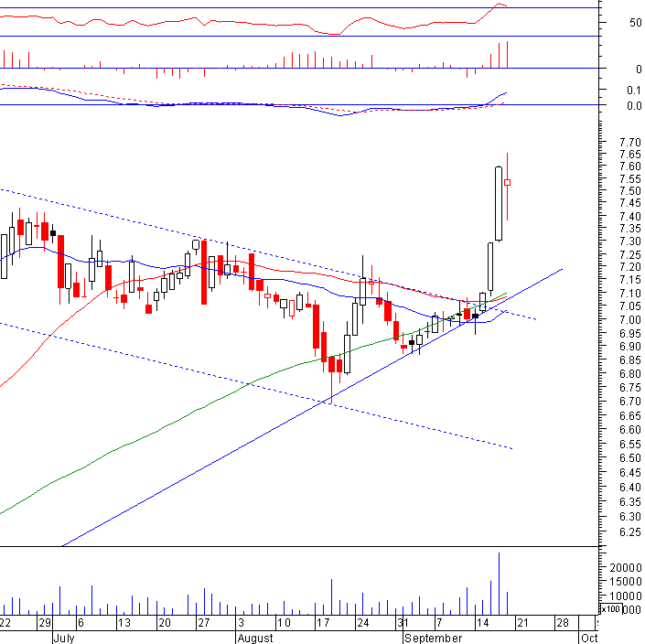Click the 6.50 price axis label

click(629, 458)
